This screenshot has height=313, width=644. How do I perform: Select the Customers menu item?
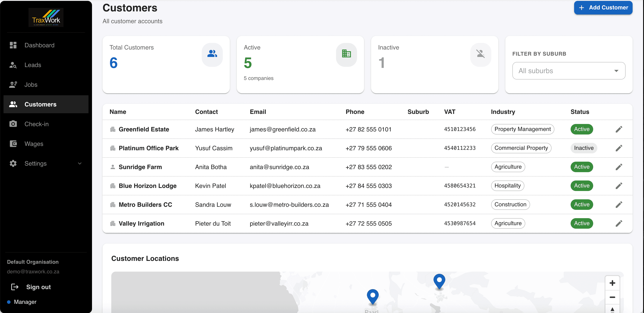[x=46, y=104]
